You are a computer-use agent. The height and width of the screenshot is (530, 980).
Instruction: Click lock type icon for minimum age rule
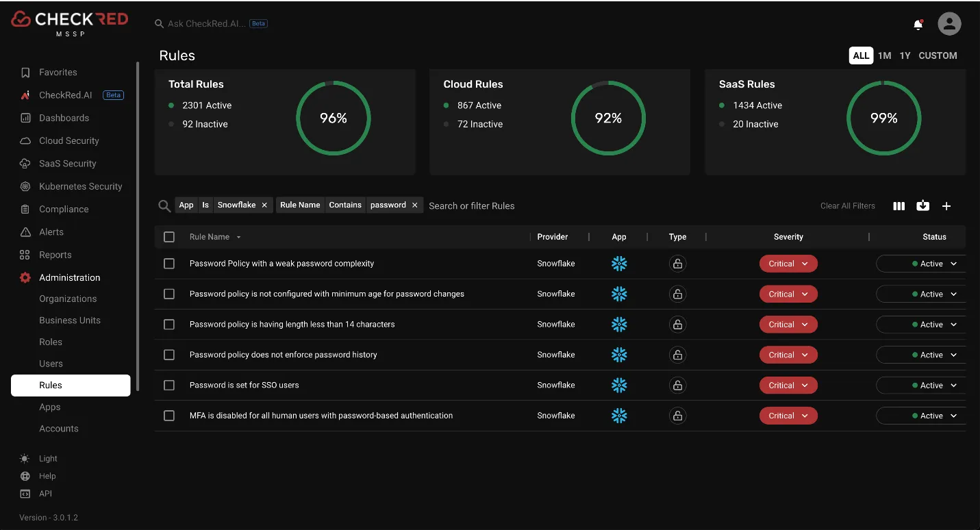tap(677, 294)
